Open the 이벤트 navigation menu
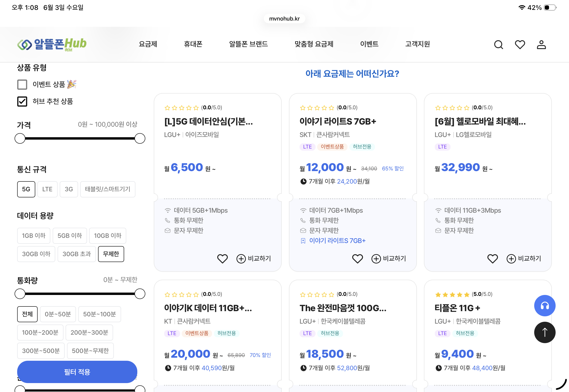This screenshot has width=569, height=392. [369, 44]
